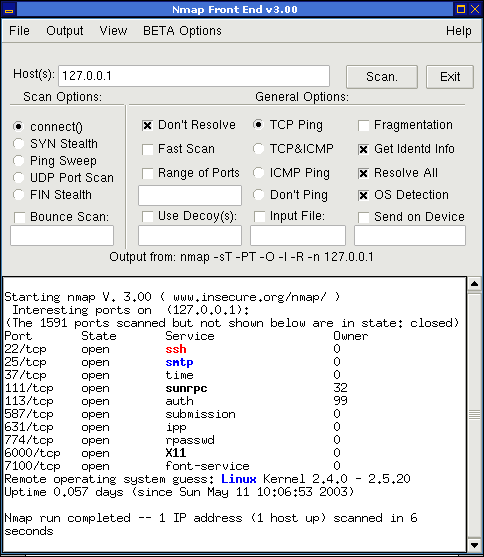The height and width of the screenshot is (557, 484).
Task: Click the font-service entry
Action: click(x=207, y=466)
